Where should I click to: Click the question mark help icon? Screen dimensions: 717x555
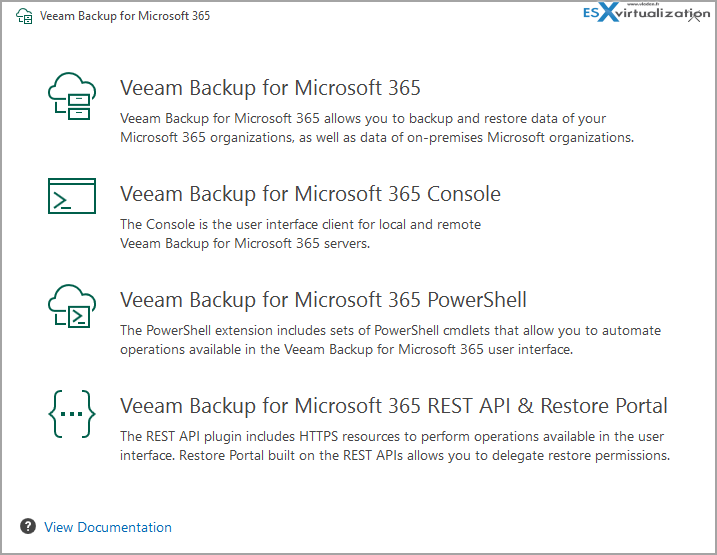pyautogui.click(x=28, y=526)
